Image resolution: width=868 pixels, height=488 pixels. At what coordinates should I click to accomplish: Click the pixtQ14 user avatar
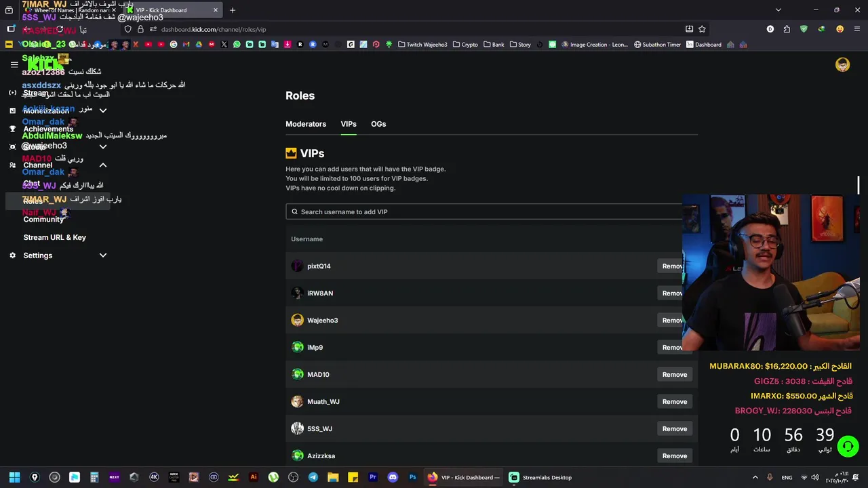(297, 266)
